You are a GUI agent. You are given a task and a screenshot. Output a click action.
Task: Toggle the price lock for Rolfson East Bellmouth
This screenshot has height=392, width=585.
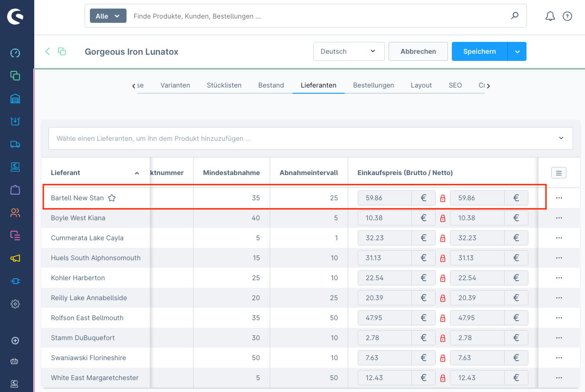(443, 318)
